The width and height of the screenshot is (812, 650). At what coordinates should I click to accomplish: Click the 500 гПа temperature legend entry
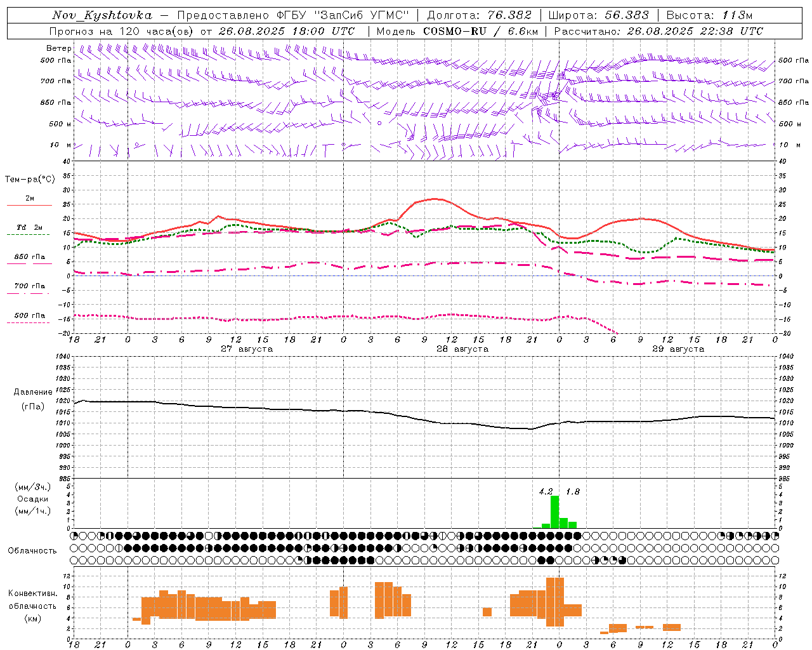point(29,315)
